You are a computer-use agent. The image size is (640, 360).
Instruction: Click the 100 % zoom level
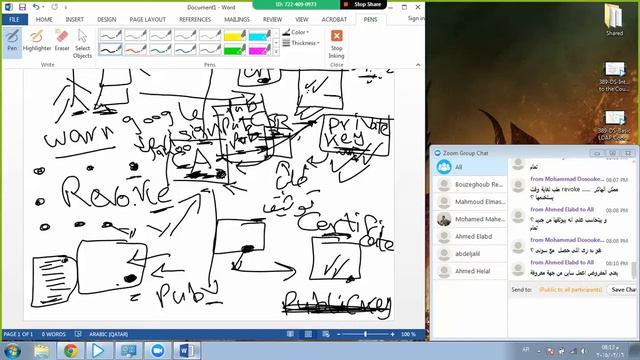[x=408, y=334]
